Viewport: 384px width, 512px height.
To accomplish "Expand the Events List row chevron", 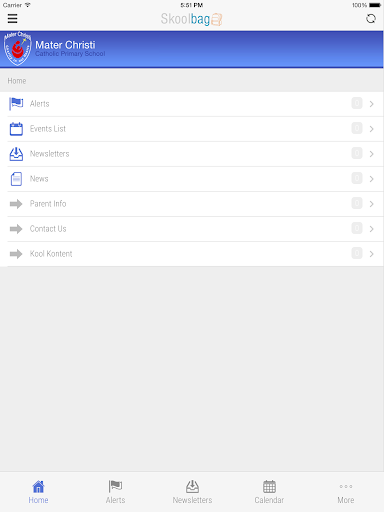I will click(x=371, y=129).
